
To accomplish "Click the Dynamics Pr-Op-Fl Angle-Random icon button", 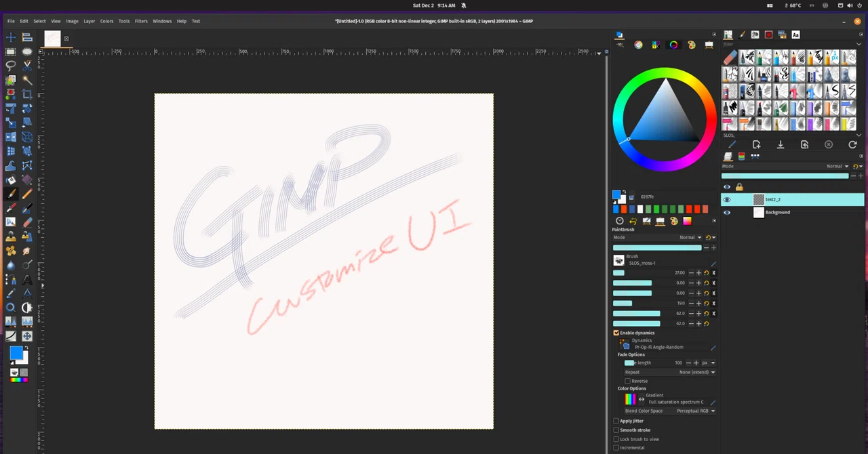I will [625, 344].
